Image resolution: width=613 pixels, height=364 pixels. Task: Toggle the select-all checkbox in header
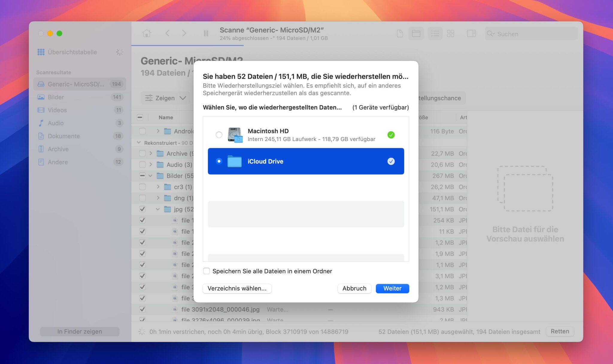[140, 117]
